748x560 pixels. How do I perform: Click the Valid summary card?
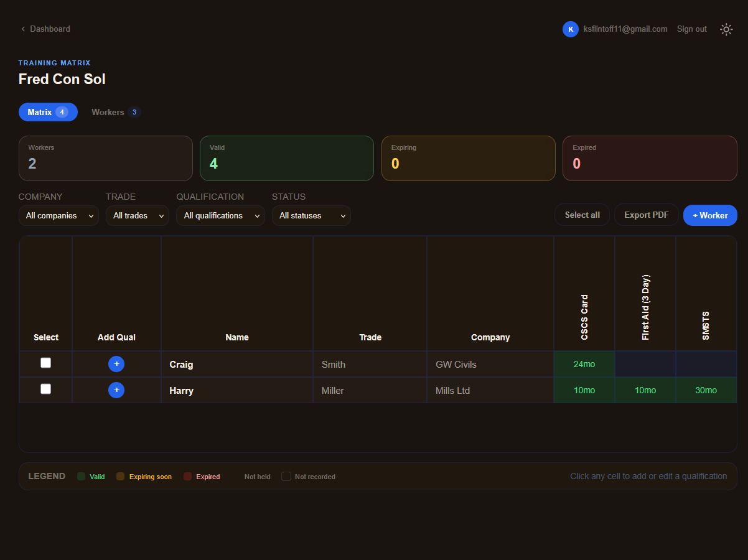point(287,158)
